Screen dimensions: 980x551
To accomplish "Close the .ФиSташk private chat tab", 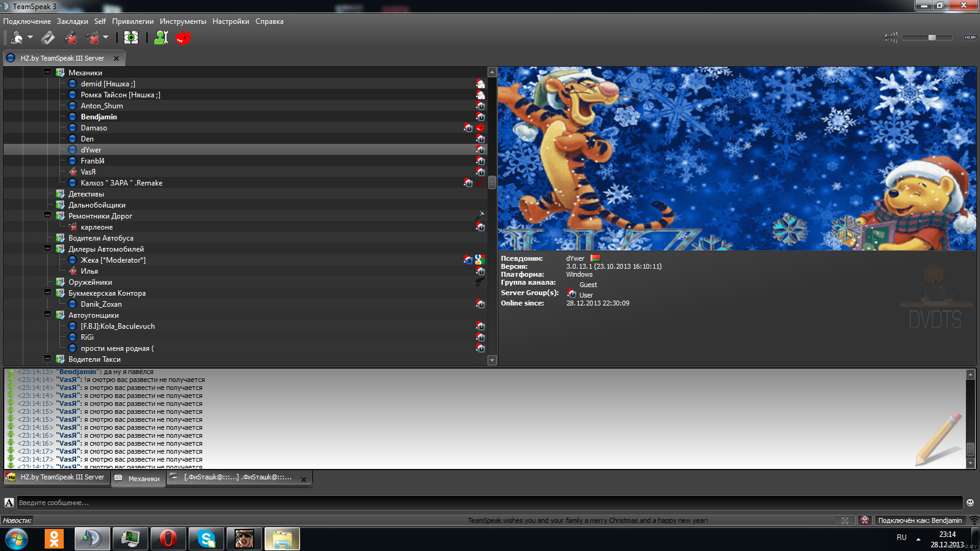I will pos(304,480).
